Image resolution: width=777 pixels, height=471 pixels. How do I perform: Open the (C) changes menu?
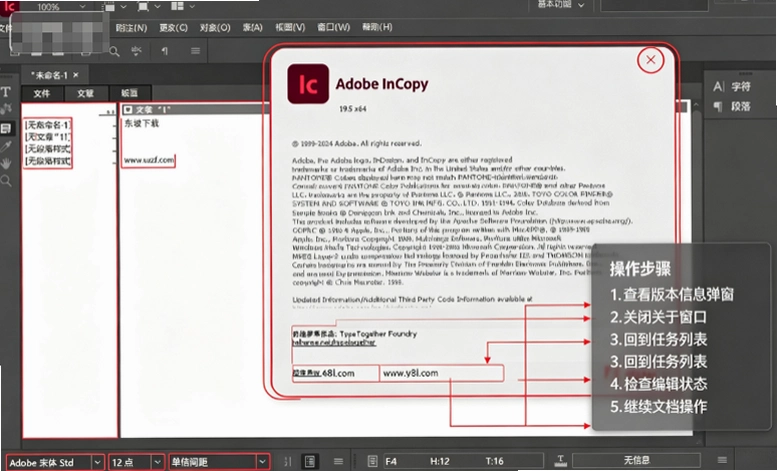pos(173,28)
